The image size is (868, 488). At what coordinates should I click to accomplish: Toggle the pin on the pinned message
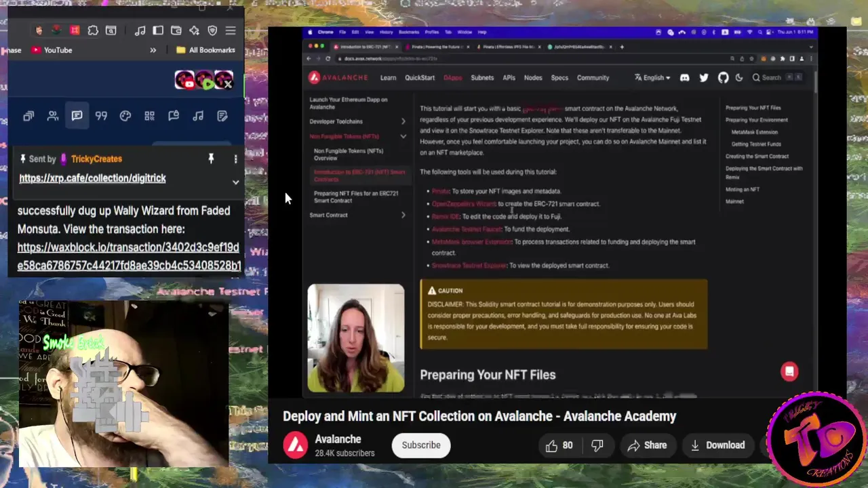[x=211, y=159]
